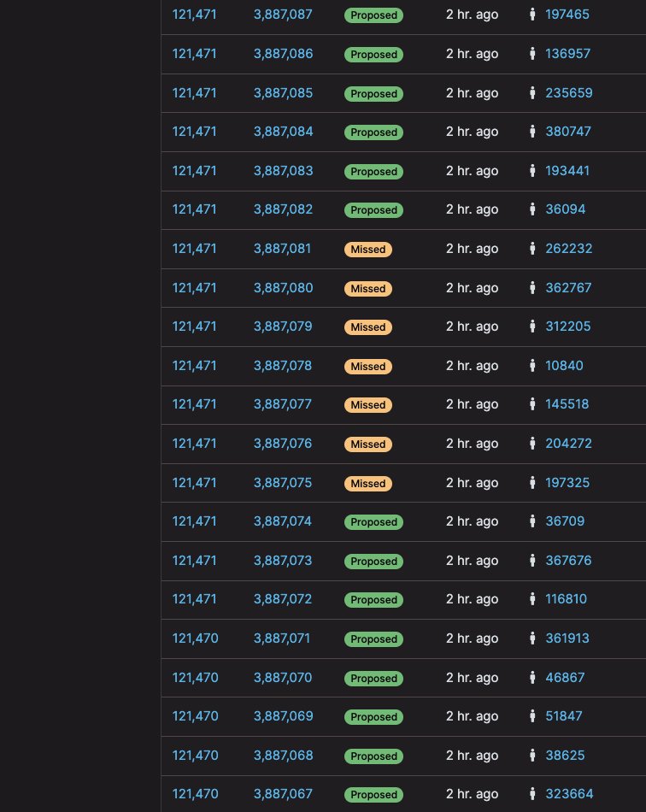Open validator 193441 page

point(567,171)
